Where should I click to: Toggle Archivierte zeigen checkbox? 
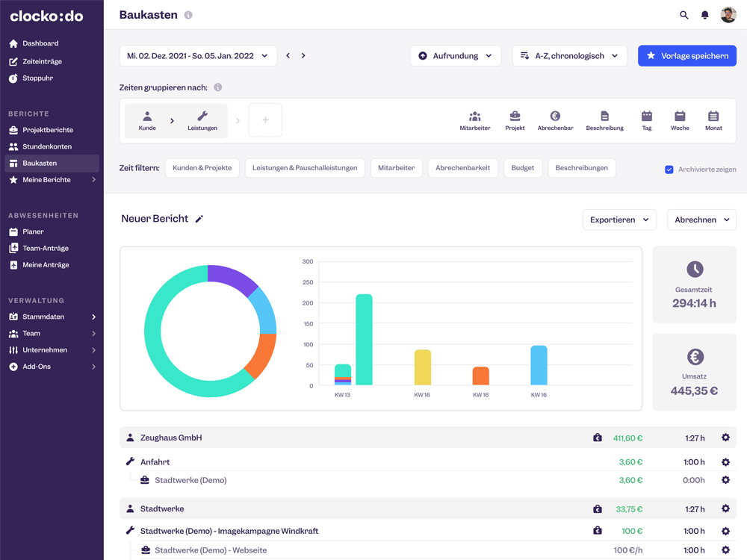click(669, 169)
